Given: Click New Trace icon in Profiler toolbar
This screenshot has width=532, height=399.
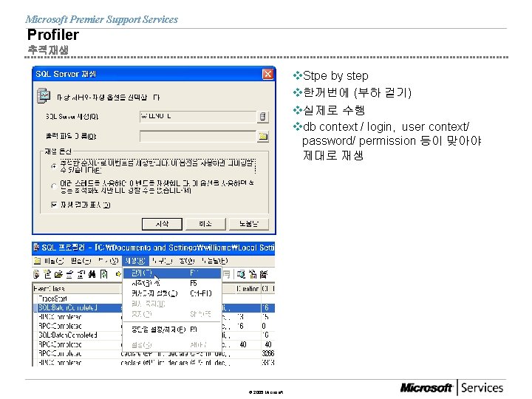Looking at the screenshot, I should tap(37, 274).
